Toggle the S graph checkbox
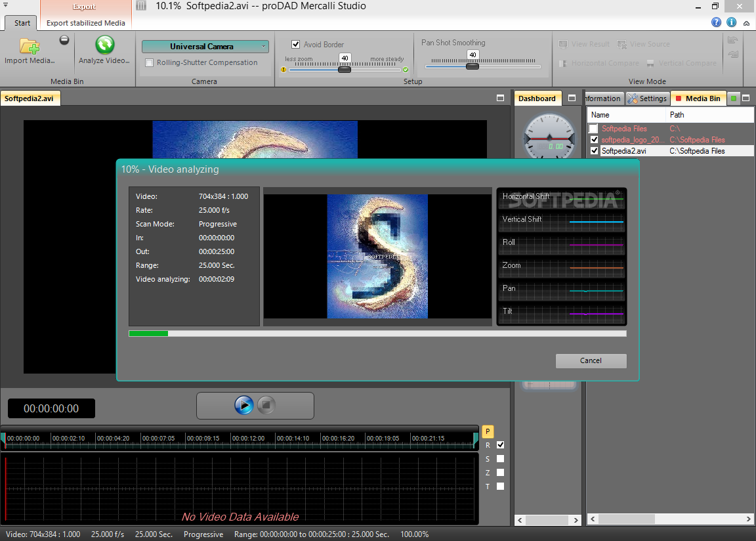Viewport: 756px width, 541px height. point(501,458)
